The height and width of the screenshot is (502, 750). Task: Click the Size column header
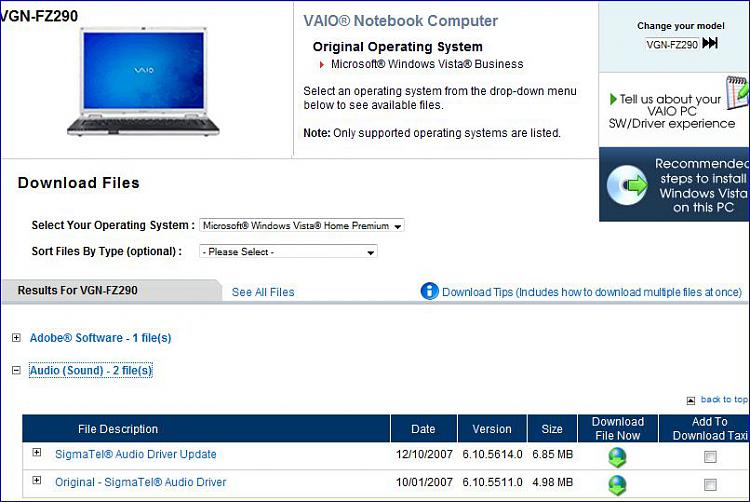coord(552,428)
